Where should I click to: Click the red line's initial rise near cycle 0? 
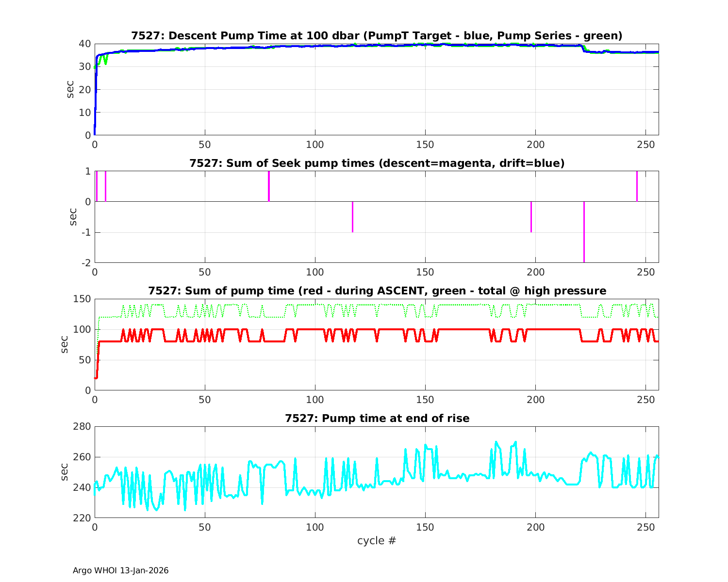[98, 359]
